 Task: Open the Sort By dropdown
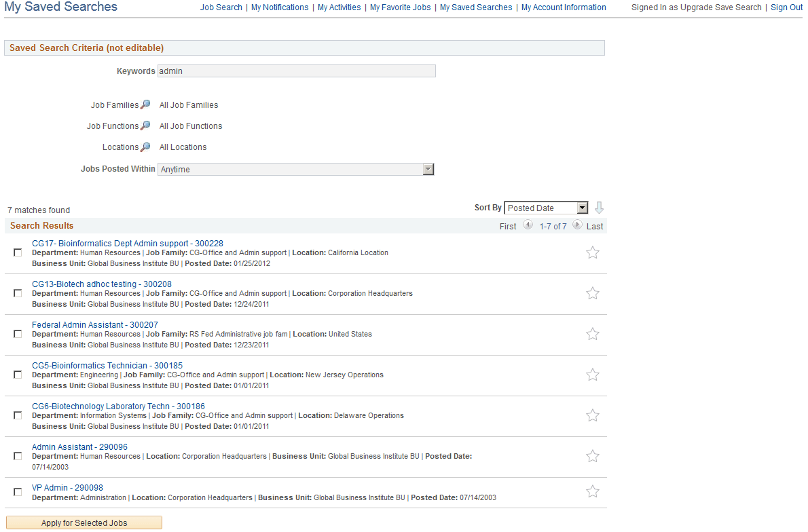click(583, 207)
